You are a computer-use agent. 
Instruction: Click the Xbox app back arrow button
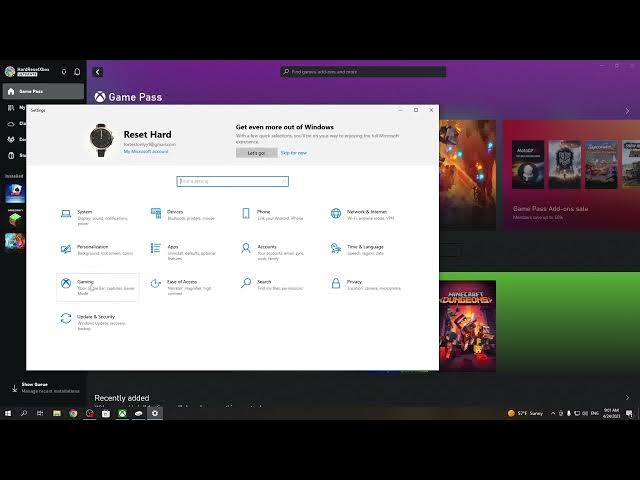pos(98,72)
